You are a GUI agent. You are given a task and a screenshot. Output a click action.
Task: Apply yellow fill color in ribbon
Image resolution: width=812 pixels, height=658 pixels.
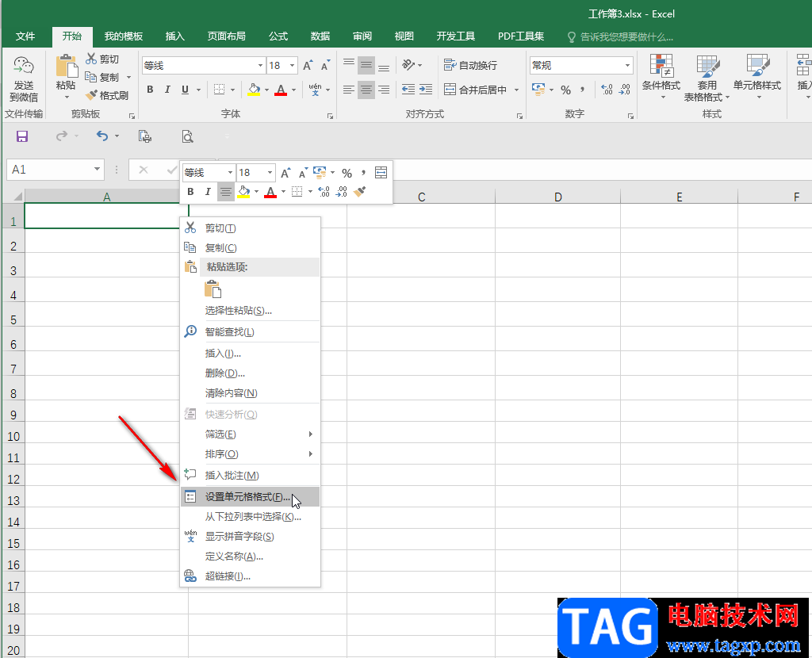pos(254,90)
